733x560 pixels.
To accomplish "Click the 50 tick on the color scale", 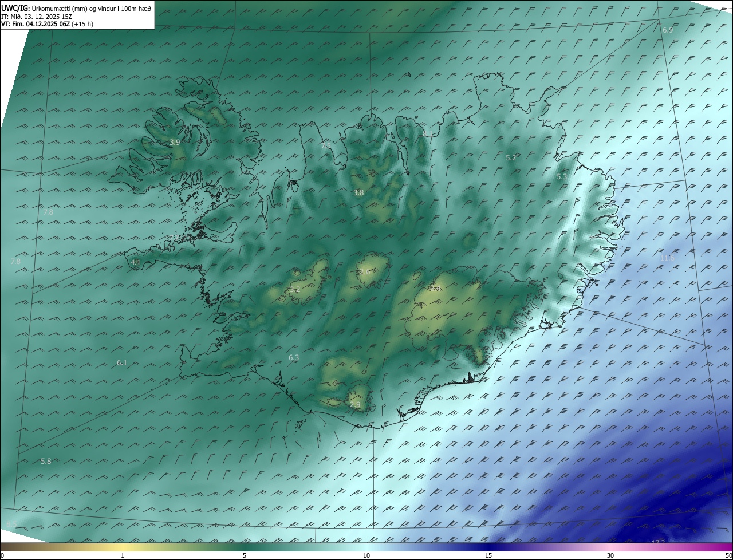I will [x=728, y=555].
